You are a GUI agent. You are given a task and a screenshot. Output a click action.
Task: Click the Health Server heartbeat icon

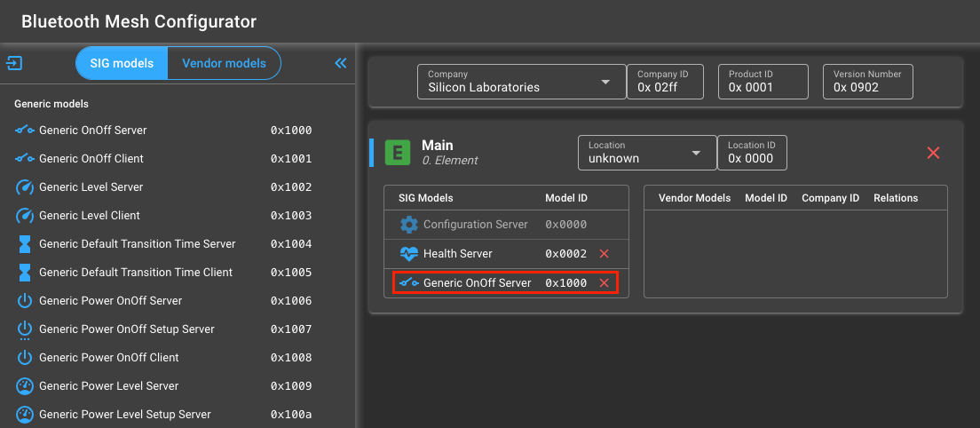tap(408, 254)
